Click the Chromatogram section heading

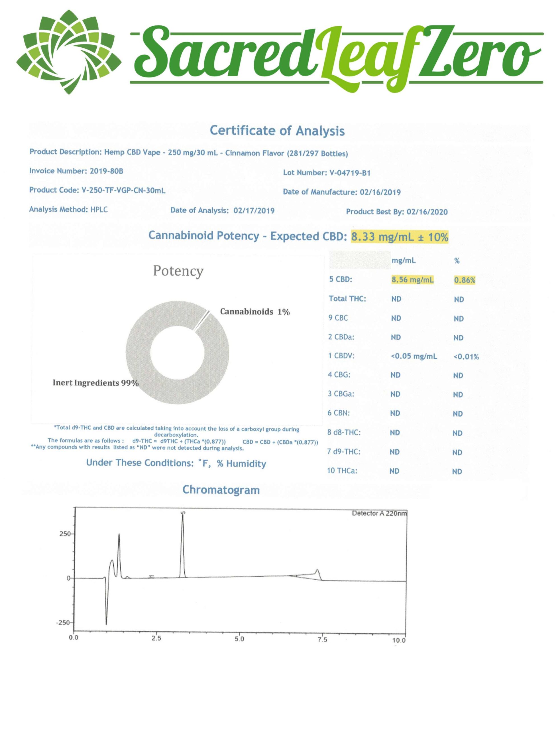point(221,490)
